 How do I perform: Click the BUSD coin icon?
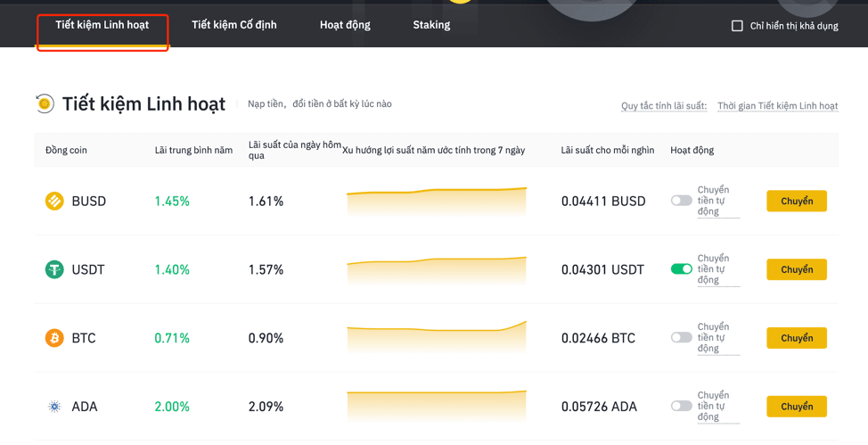(54, 201)
